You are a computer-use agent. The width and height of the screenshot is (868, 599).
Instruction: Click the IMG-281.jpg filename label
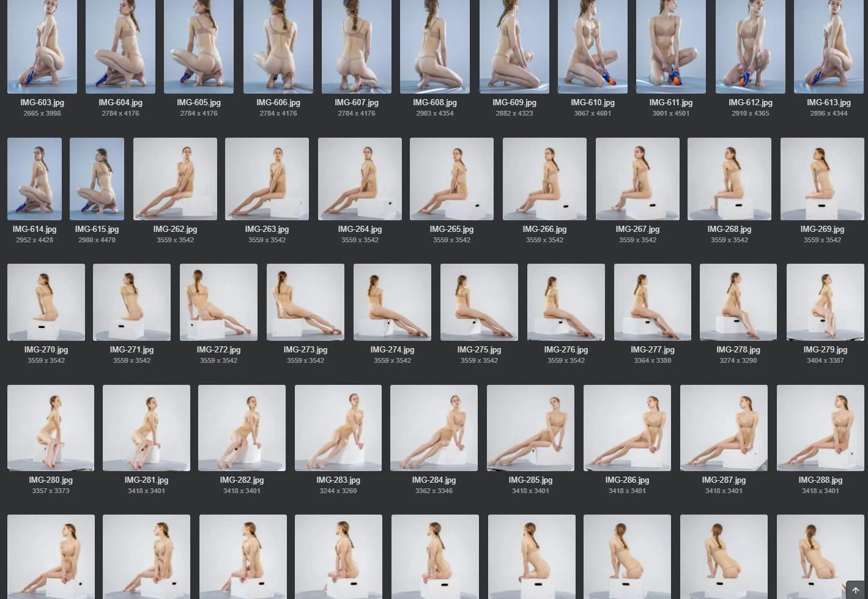point(146,480)
